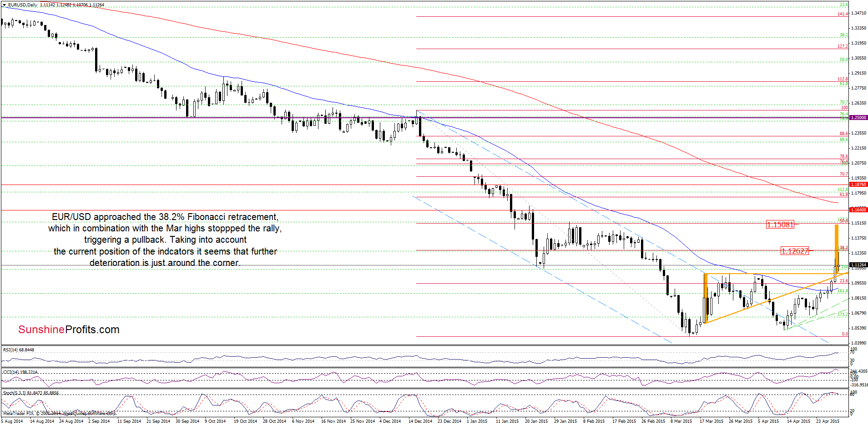Image resolution: width=868 pixels, height=425 pixels.
Task: Click the 9 Oct 2014 date label
Action: (215, 421)
